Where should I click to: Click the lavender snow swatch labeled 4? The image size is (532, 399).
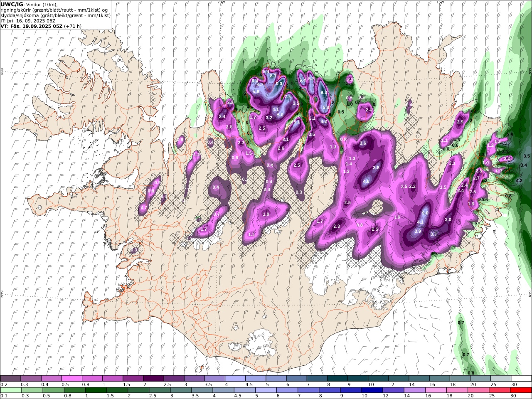(234, 379)
